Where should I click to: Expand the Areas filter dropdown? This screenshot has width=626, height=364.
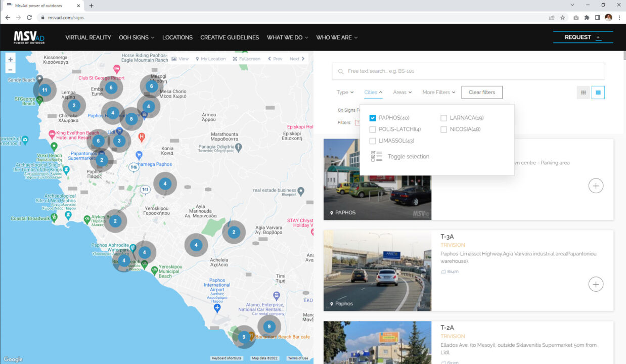click(403, 93)
